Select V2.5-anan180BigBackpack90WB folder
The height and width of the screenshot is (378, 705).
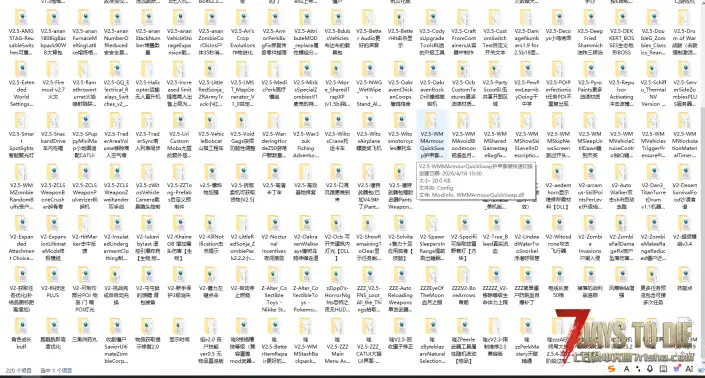pos(53,32)
